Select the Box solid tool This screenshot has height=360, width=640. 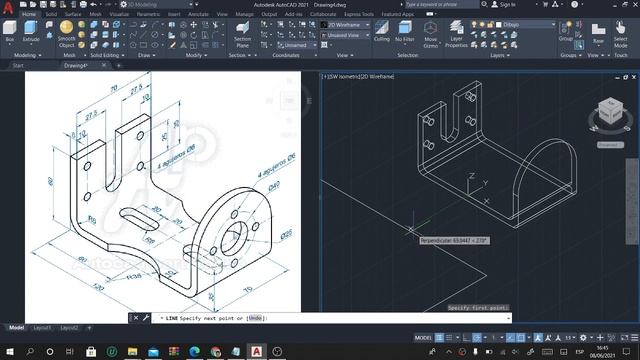9,32
